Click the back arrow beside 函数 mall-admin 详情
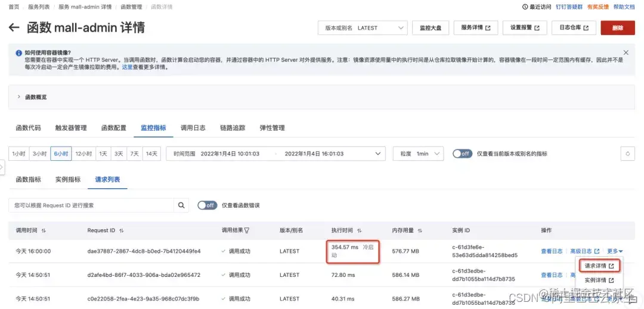The height and width of the screenshot is (309, 644). pos(14,27)
